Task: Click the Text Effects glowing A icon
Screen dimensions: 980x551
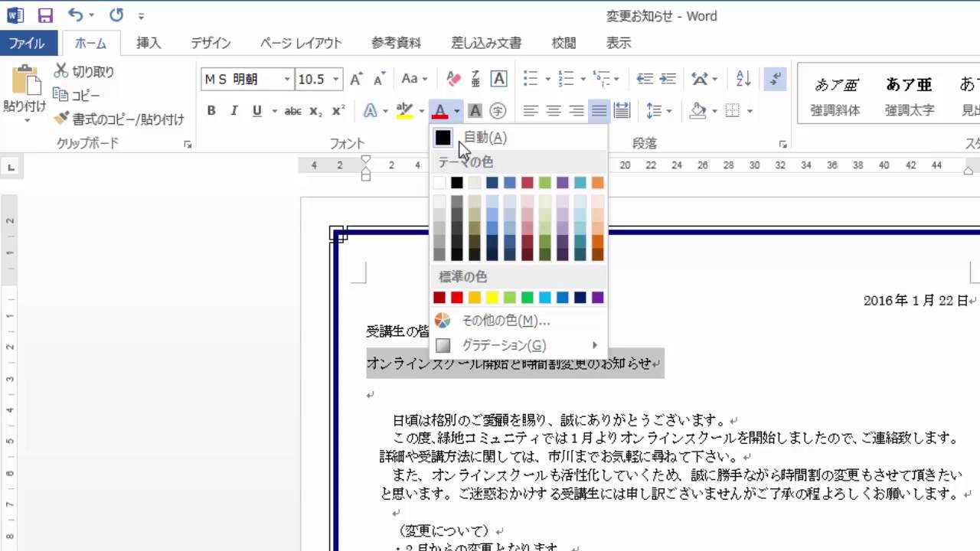Action: pyautogui.click(x=371, y=111)
